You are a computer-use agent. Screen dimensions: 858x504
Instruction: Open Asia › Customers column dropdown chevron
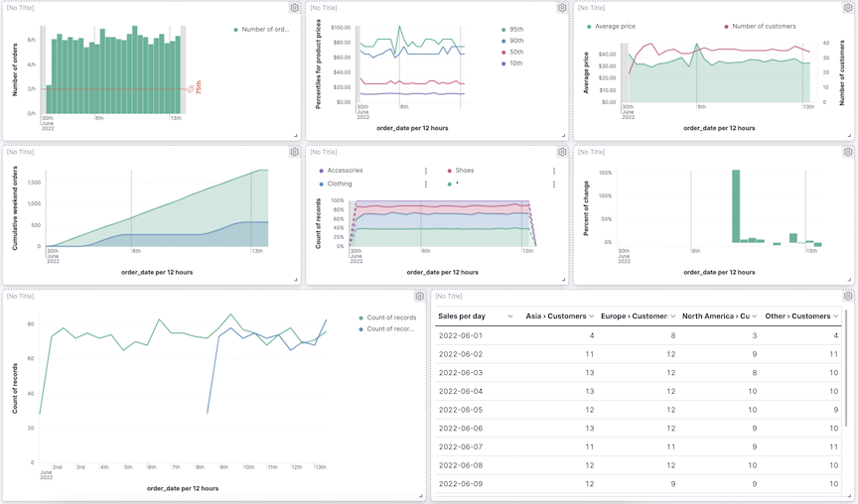[592, 315]
